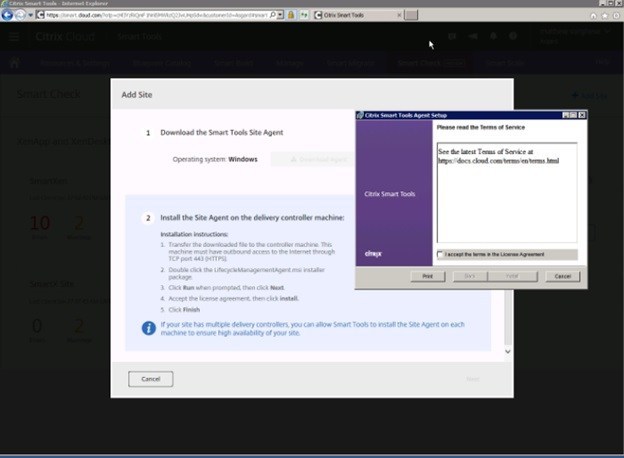The image size is (624, 458).
Task: Click Cancel in Agent Setup window
Action: [563, 276]
